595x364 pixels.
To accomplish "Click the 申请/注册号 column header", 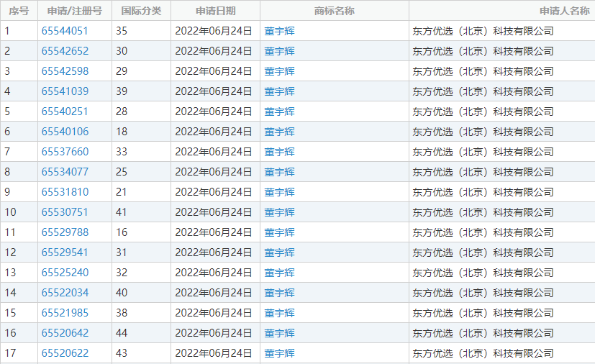I will point(75,11).
